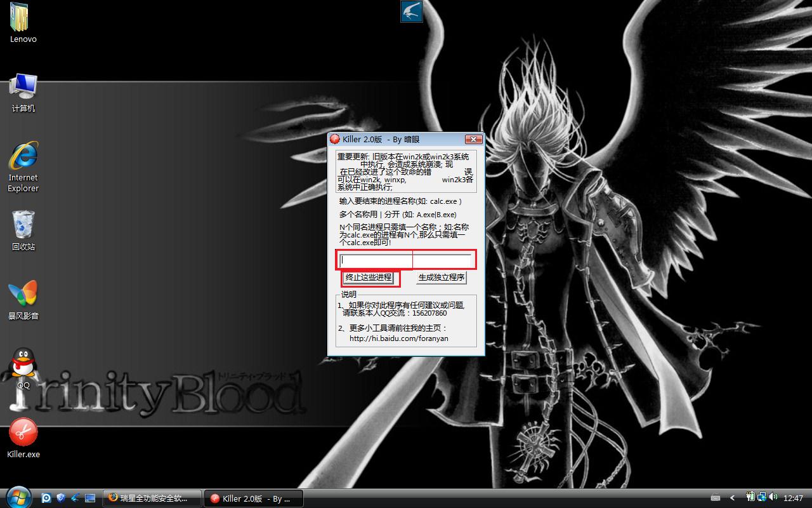
Task: Click the http://hi.baidu.com/foranyan homepage text
Action: coord(399,338)
